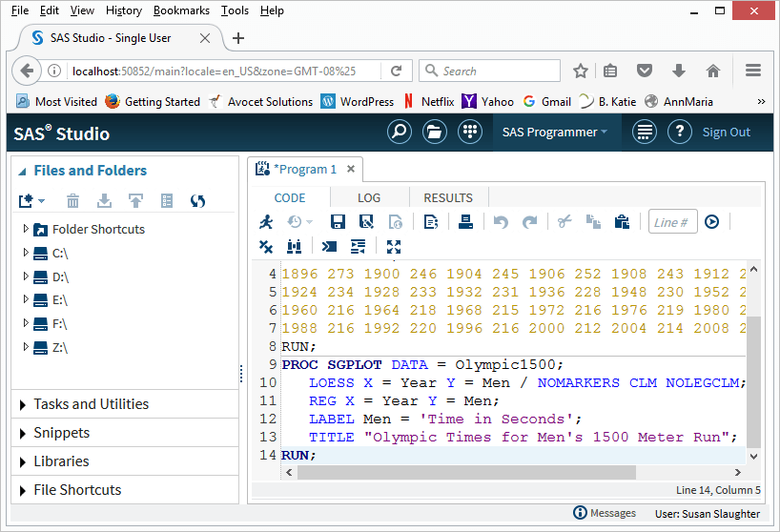Click the clear all code icon
Screen dimensions: 780x532
tap(266, 247)
